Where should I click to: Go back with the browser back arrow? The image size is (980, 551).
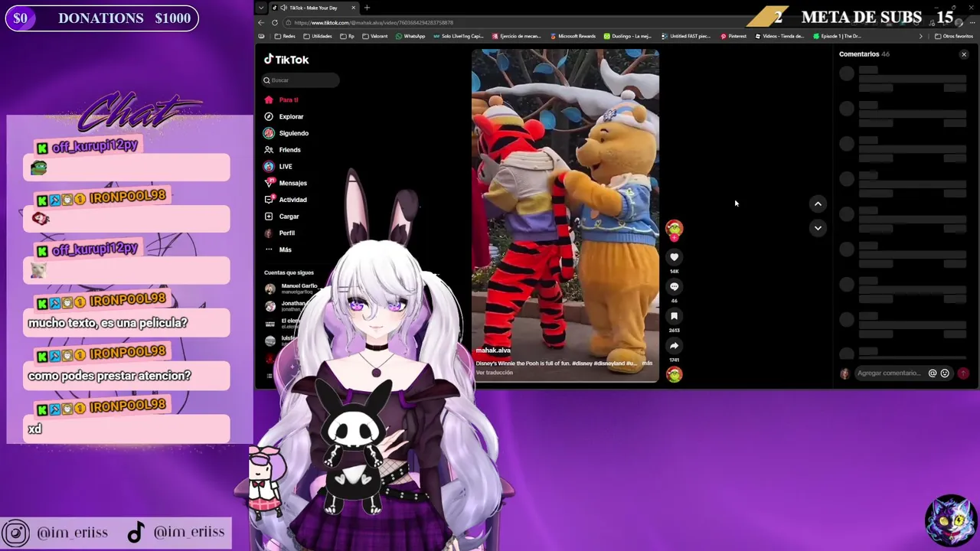point(261,23)
